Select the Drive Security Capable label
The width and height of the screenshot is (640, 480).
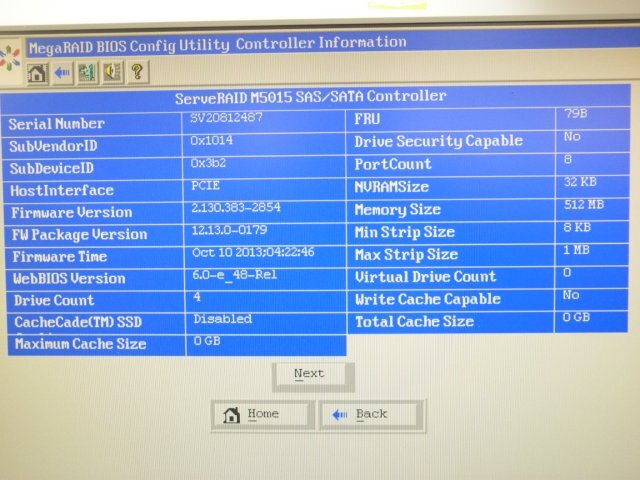[x=439, y=141]
